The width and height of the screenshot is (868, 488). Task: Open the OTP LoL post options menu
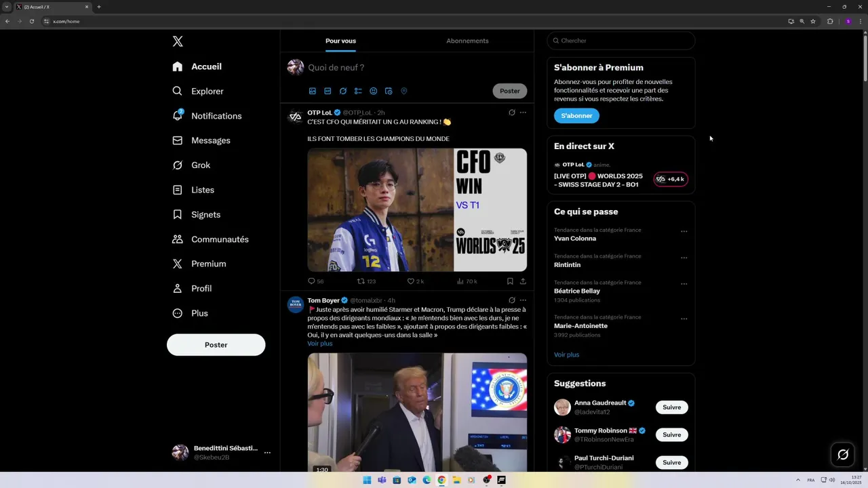point(523,113)
